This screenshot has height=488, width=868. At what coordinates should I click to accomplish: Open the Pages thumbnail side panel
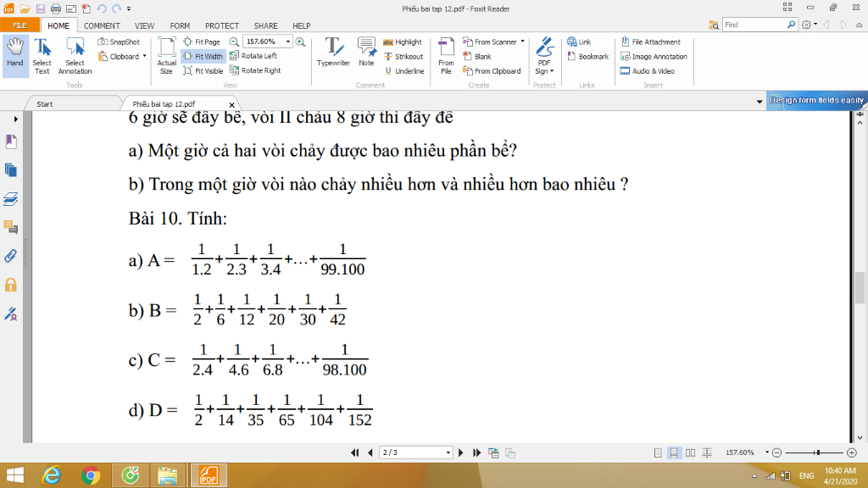point(10,170)
